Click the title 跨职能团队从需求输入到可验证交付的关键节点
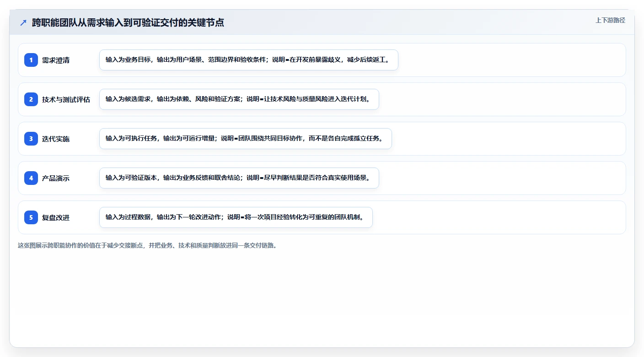Viewport: 644px width, 357px height. [x=128, y=22]
